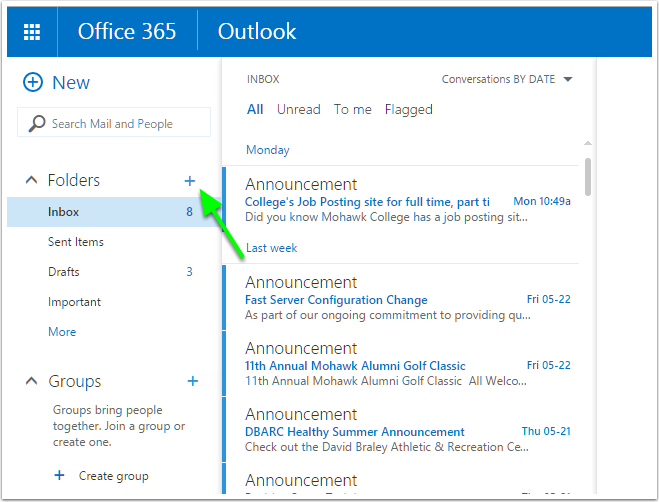Select the Flagged filter tab
Screen dimensions: 659x502
point(408,110)
